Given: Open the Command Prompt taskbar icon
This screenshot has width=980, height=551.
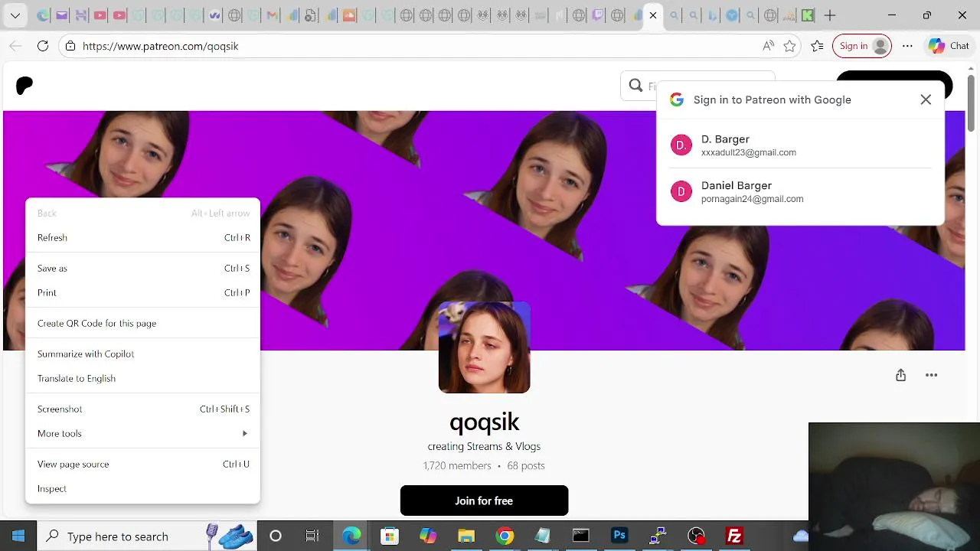Looking at the screenshot, I should coord(581,536).
